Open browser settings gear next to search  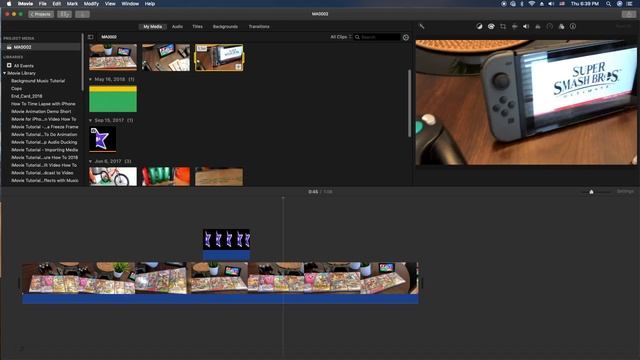(x=406, y=37)
